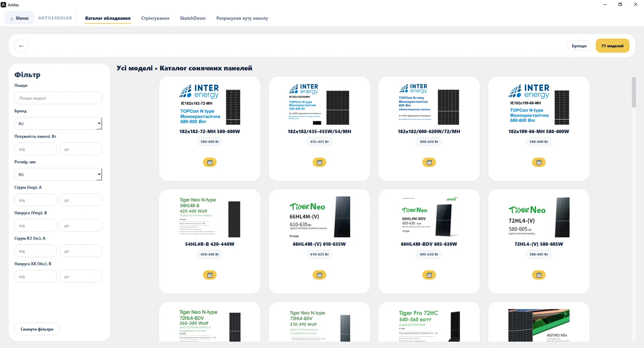
Task: Maximize or restore the Artilex window
Action: click(x=620, y=4)
